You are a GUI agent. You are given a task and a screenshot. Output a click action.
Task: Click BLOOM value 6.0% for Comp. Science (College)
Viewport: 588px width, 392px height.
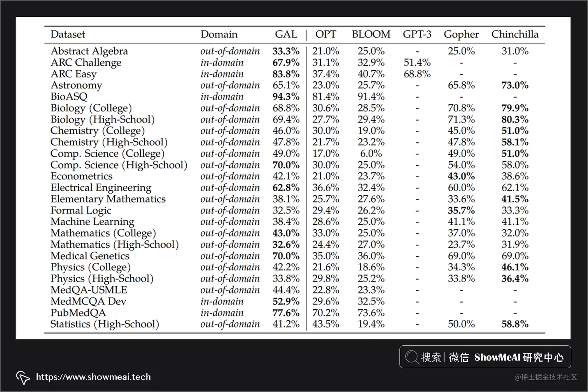(371, 154)
